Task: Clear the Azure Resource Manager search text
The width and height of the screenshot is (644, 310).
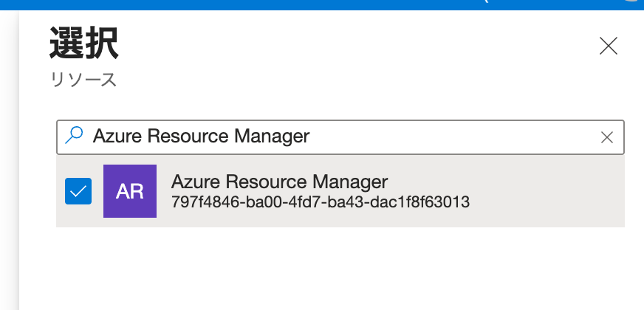Action: pyautogui.click(x=607, y=137)
